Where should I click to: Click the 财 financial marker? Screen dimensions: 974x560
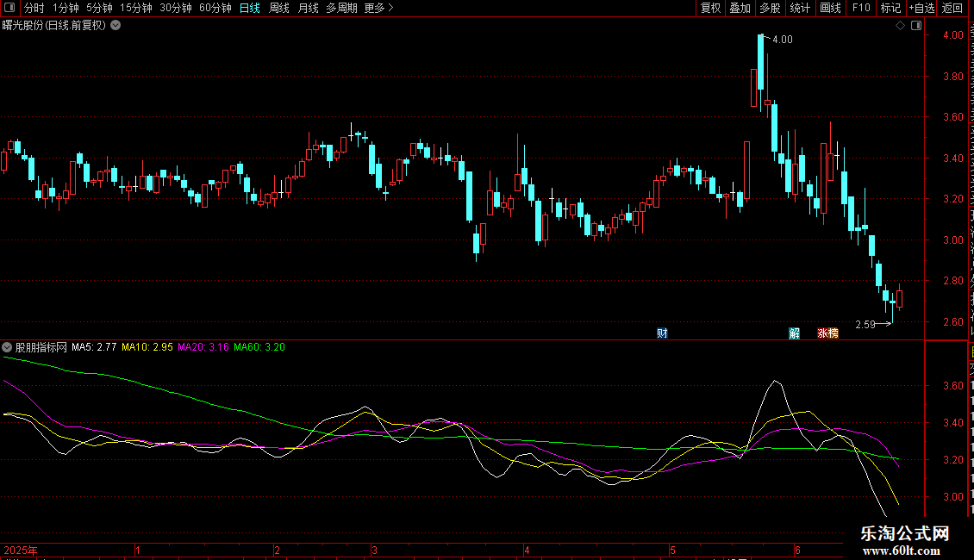(662, 333)
